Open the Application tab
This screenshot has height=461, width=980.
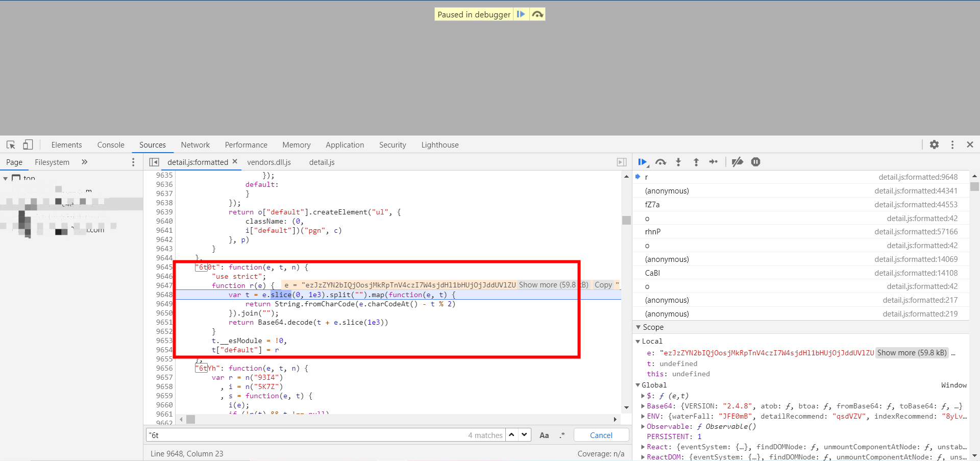[x=345, y=145]
